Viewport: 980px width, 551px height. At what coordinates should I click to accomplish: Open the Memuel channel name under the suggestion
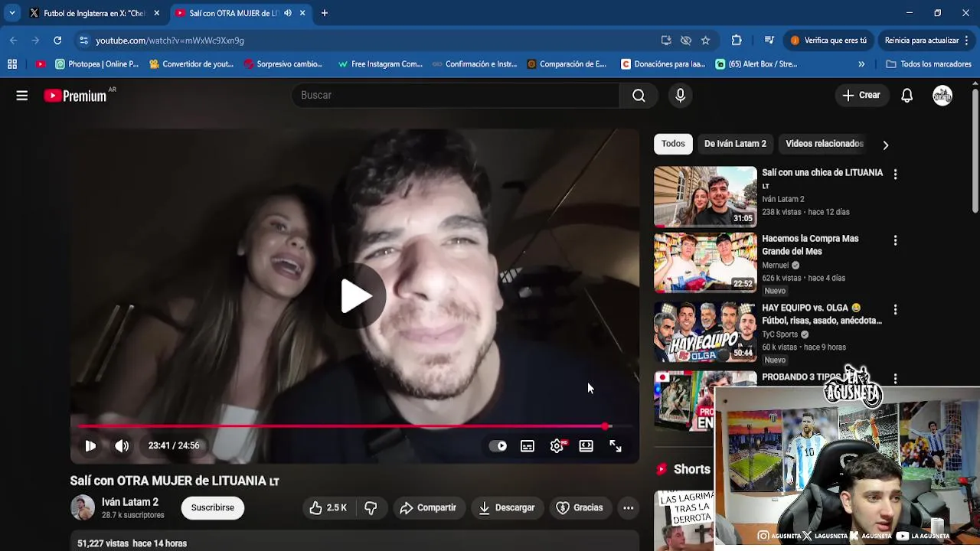click(x=776, y=266)
